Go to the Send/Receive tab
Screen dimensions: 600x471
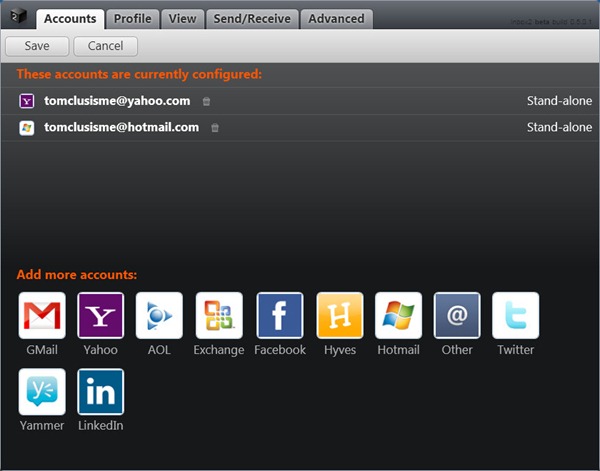(x=252, y=19)
